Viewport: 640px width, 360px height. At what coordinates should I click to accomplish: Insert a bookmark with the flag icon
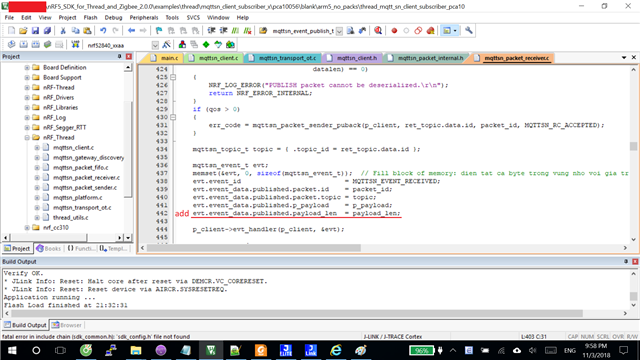pyautogui.click(x=159, y=31)
